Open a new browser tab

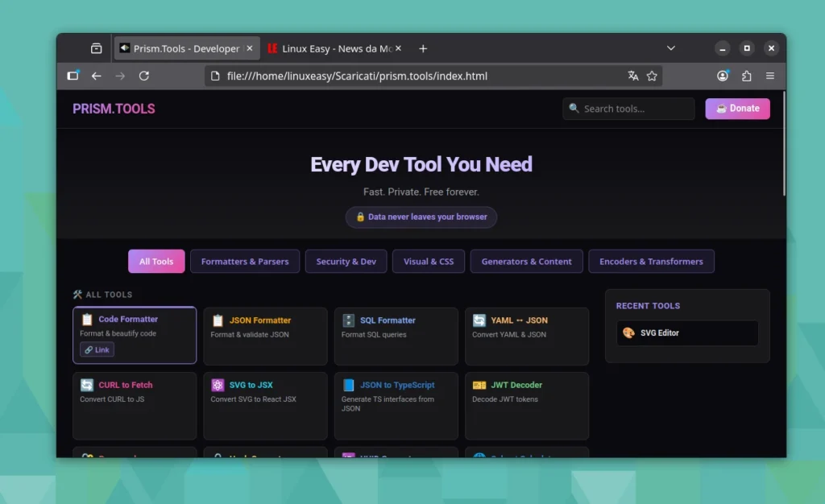(423, 48)
